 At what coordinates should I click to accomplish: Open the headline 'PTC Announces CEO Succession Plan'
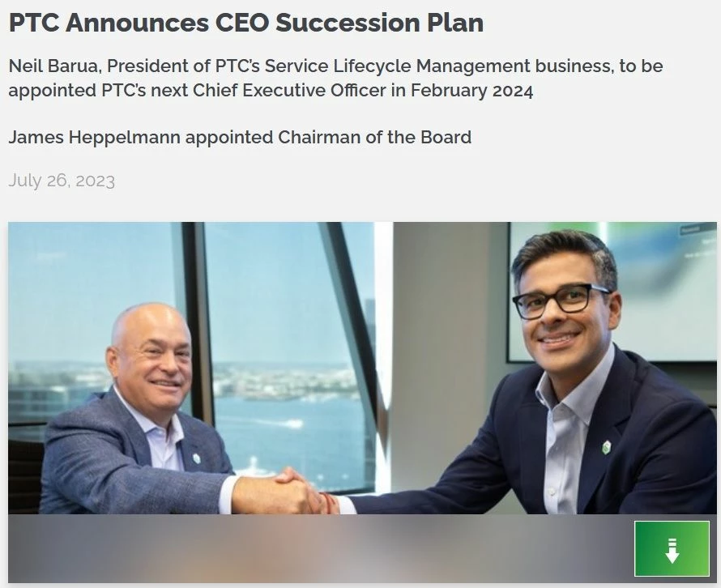[245, 23]
